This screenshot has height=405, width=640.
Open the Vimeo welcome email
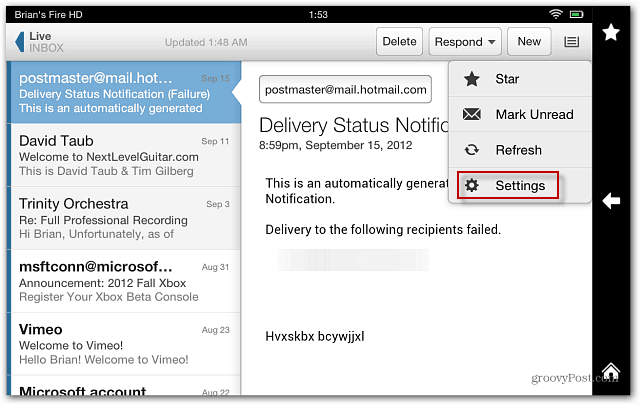click(124, 344)
